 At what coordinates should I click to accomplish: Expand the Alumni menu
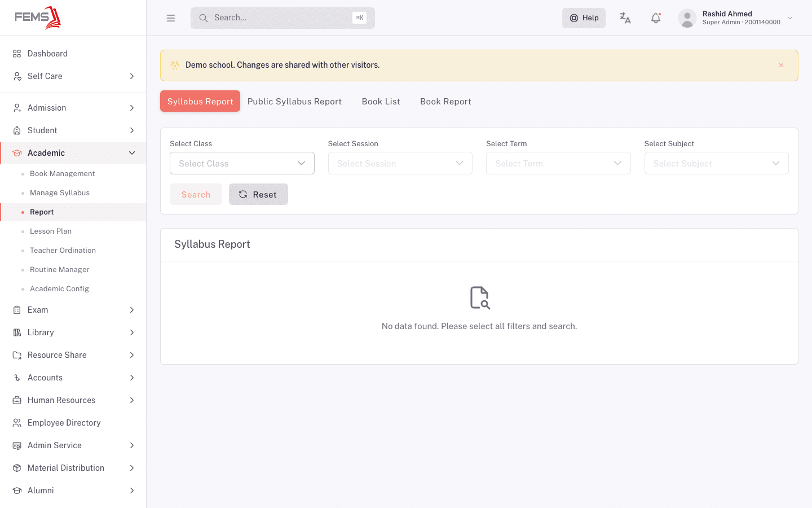(132, 491)
